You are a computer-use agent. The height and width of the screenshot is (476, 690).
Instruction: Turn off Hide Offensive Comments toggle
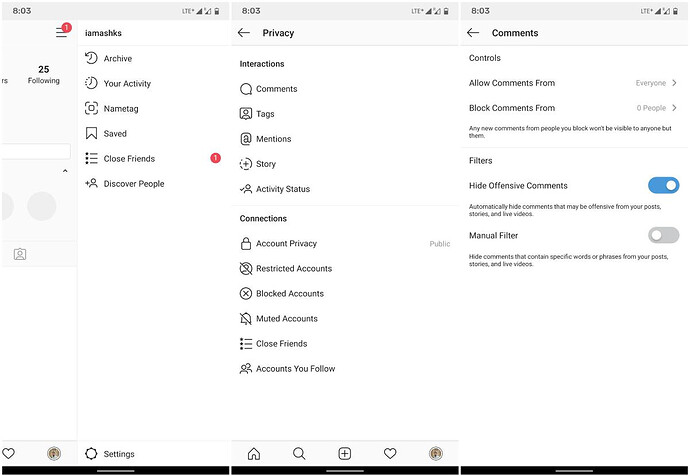pos(664,186)
